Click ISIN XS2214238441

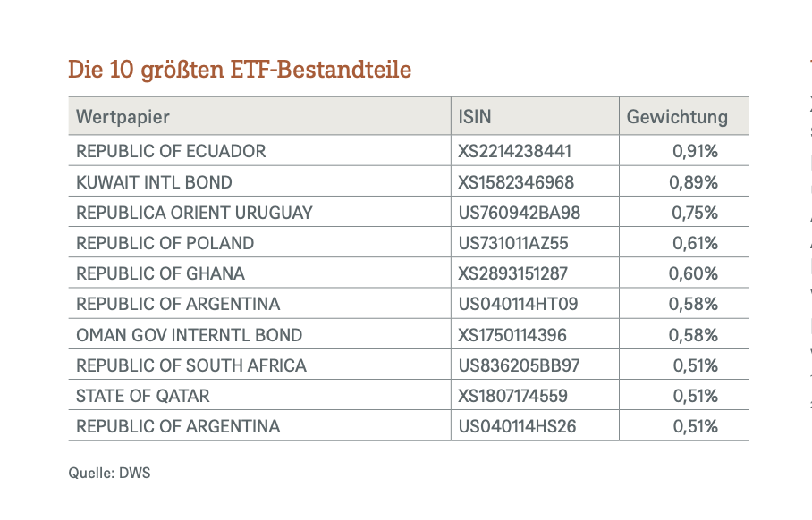tap(514, 152)
